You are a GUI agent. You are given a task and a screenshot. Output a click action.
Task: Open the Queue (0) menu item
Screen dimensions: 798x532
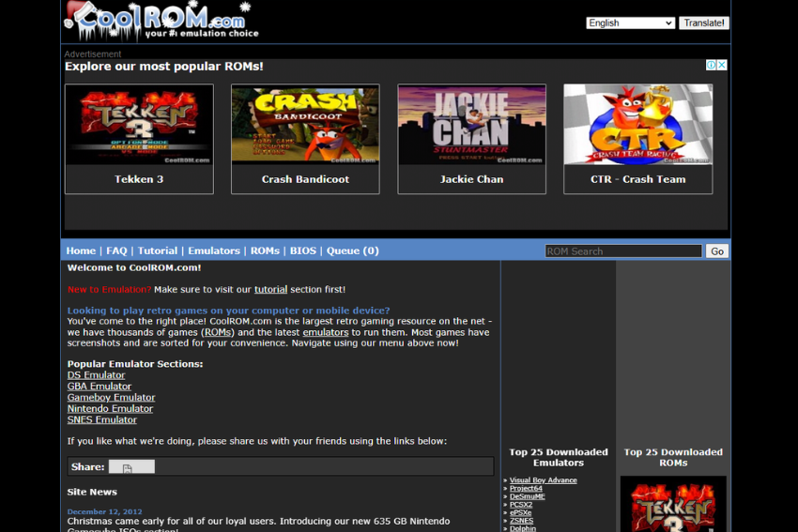point(353,251)
